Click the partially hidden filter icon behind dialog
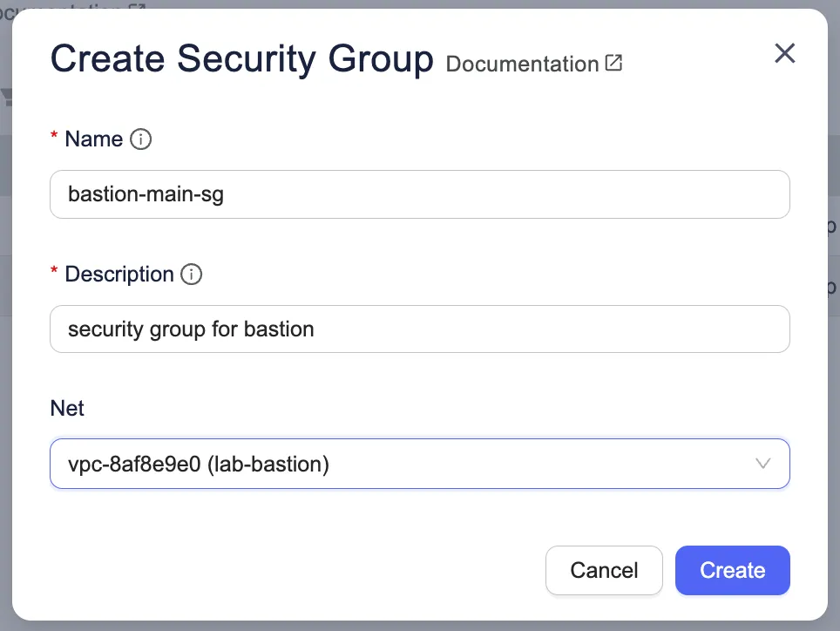The width and height of the screenshot is (840, 631). click(6, 97)
